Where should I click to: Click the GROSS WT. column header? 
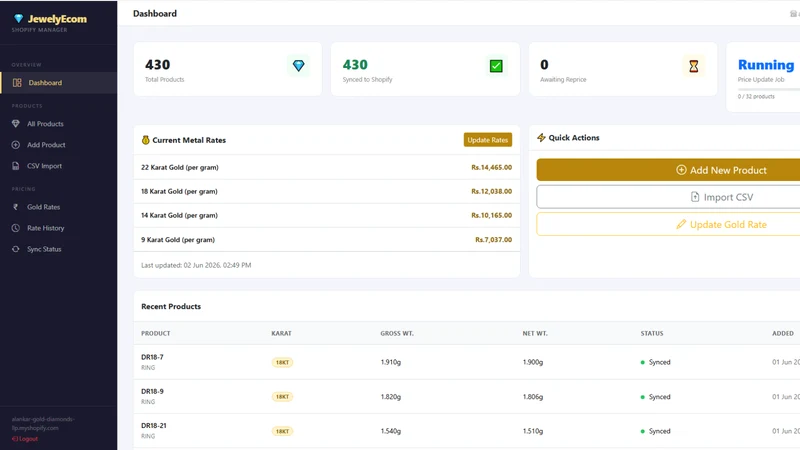pos(397,333)
